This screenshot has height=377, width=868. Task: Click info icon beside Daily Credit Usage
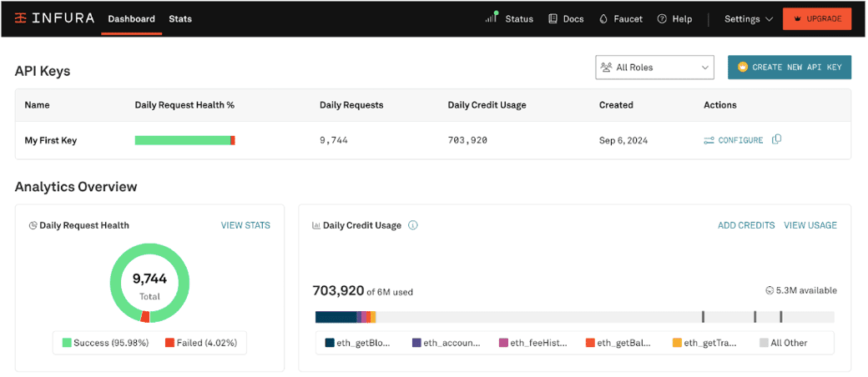413,225
